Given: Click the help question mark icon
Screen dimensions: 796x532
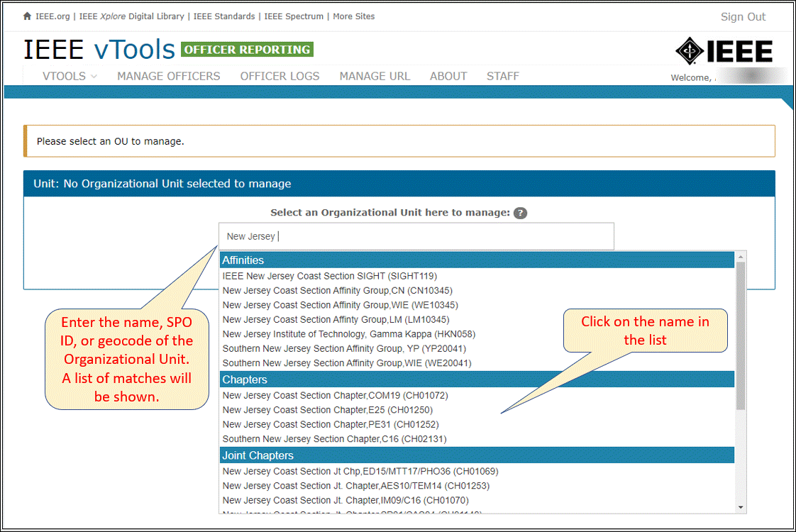Looking at the screenshot, I should [x=520, y=214].
